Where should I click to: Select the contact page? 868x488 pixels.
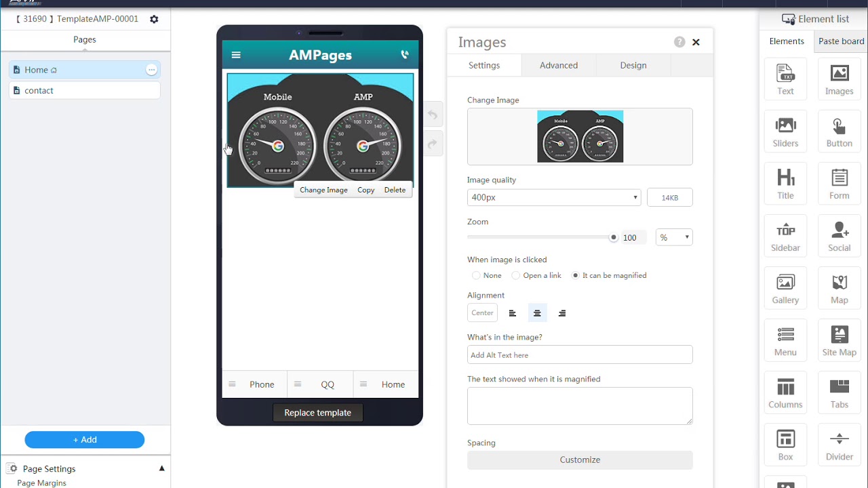click(x=85, y=90)
